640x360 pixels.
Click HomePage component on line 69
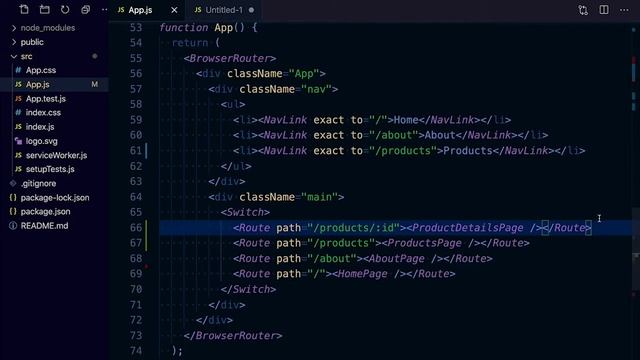click(x=362, y=274)
